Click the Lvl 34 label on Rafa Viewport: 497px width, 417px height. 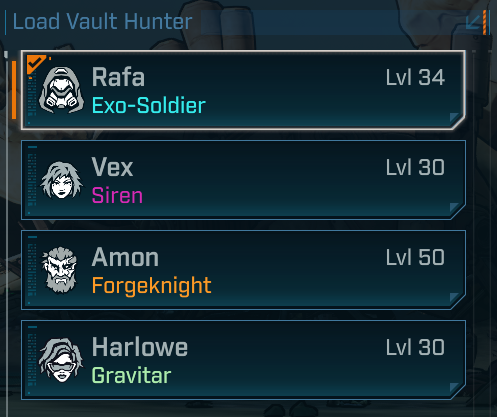(x=415, y=77)
